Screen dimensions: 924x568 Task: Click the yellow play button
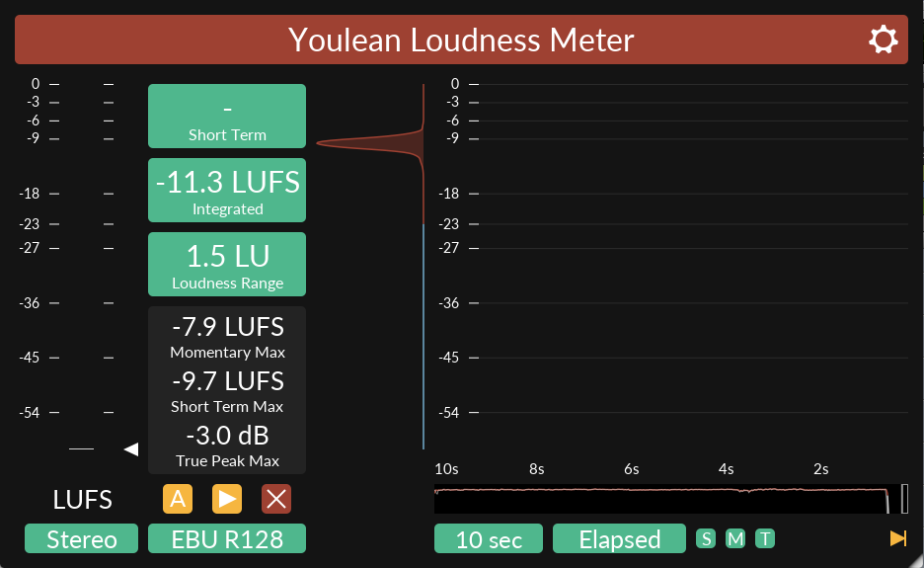[x=227, y=499]
